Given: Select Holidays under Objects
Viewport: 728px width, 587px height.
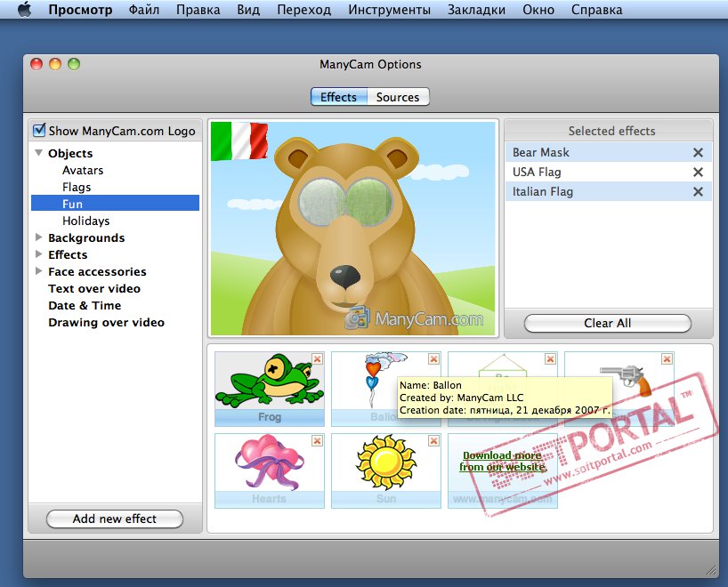Looking at the screenshot, I should [x=86, y=221].
